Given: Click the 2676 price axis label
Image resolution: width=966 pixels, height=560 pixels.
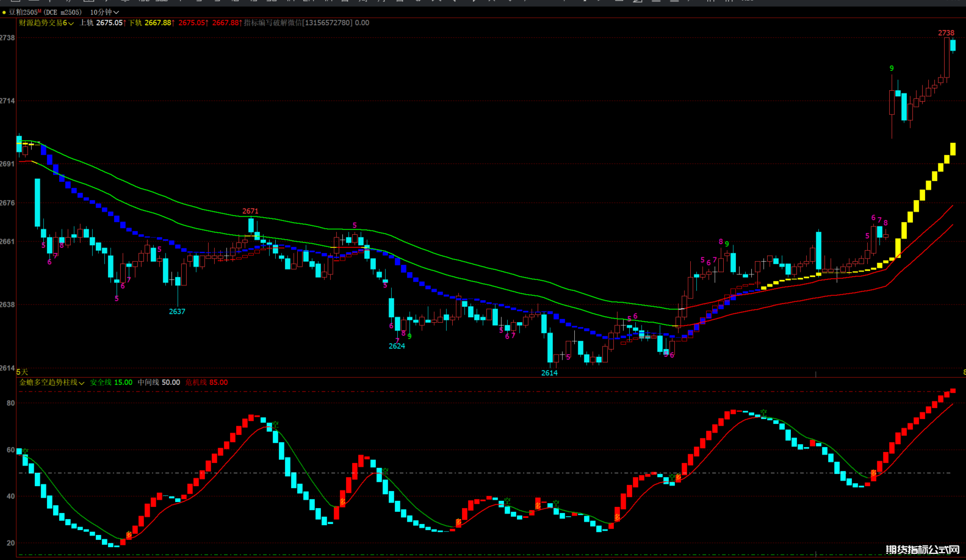Looking at the screenshot, I should point(7,203).
